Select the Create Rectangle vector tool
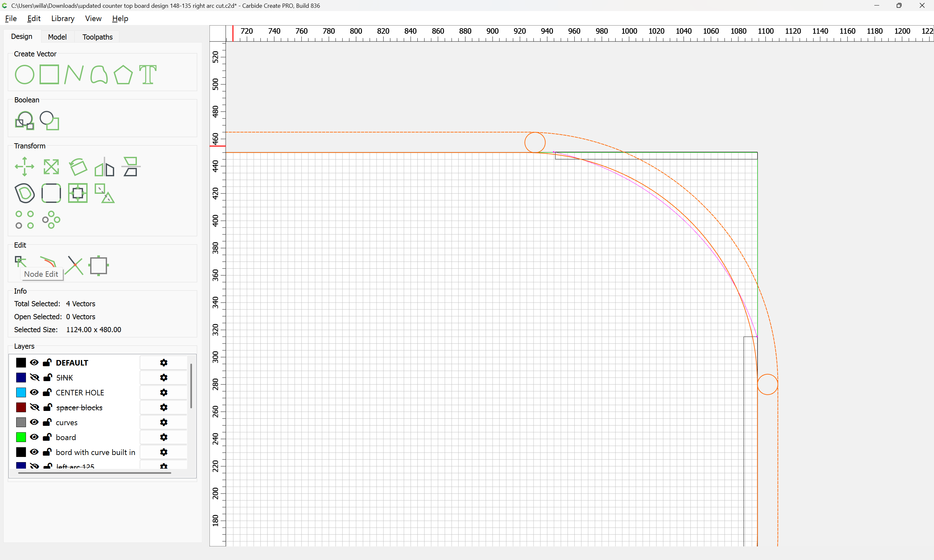The height and width of the screenshot is (560, 934). [49, 74]
